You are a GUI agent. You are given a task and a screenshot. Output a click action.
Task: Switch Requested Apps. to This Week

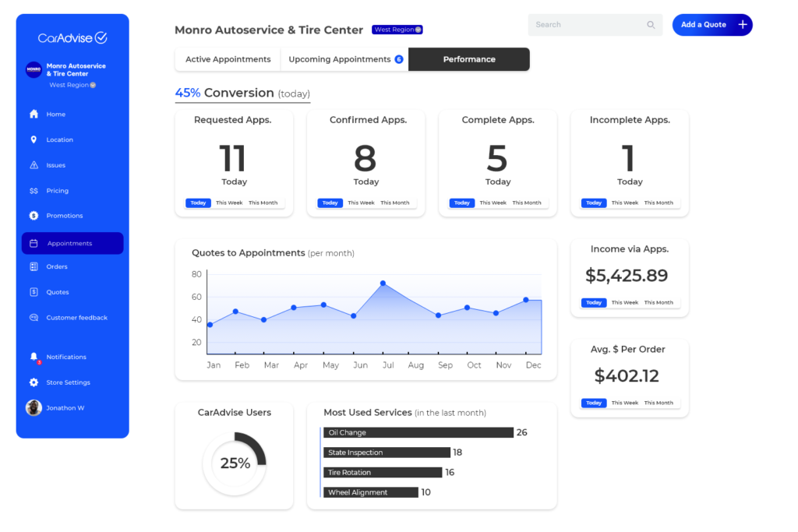pyautogui.click(x=229, y=203)
